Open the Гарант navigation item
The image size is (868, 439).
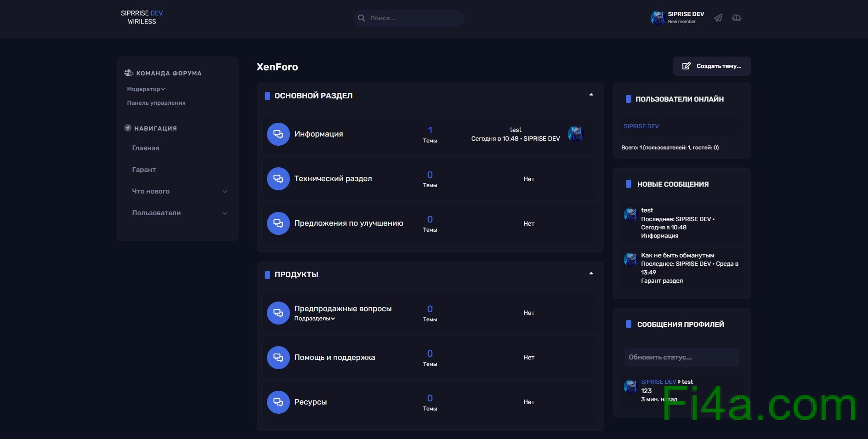click(x=144, y=170)
